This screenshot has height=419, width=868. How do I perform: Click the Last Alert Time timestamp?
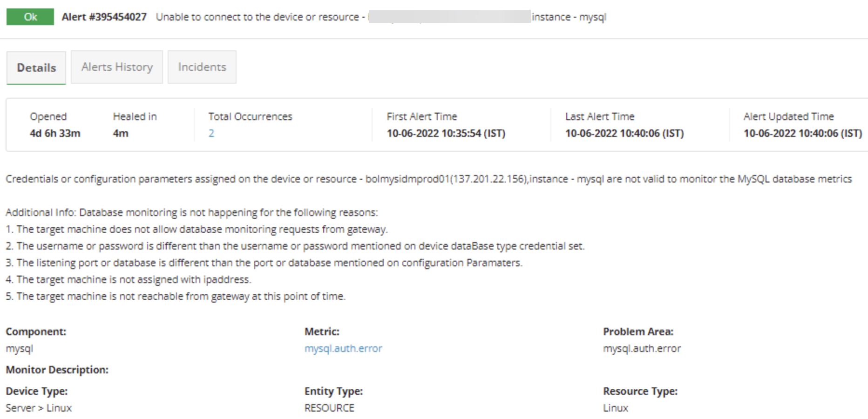click(624, 134)
